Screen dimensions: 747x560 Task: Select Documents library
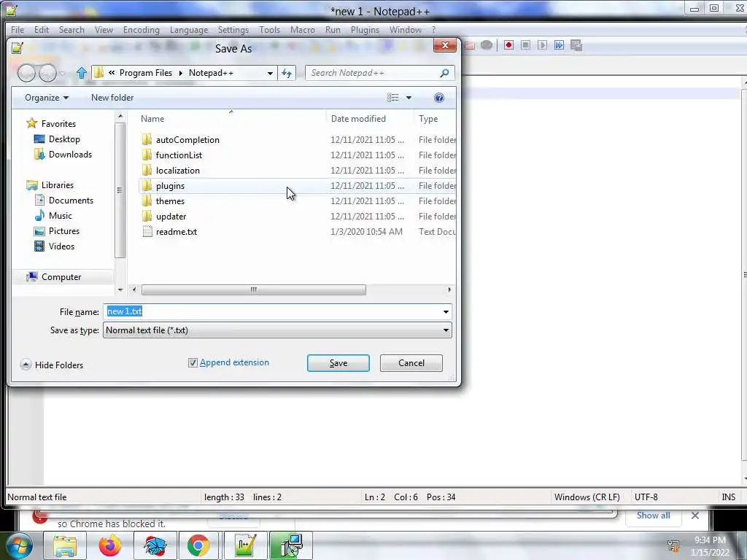(71, 201)
